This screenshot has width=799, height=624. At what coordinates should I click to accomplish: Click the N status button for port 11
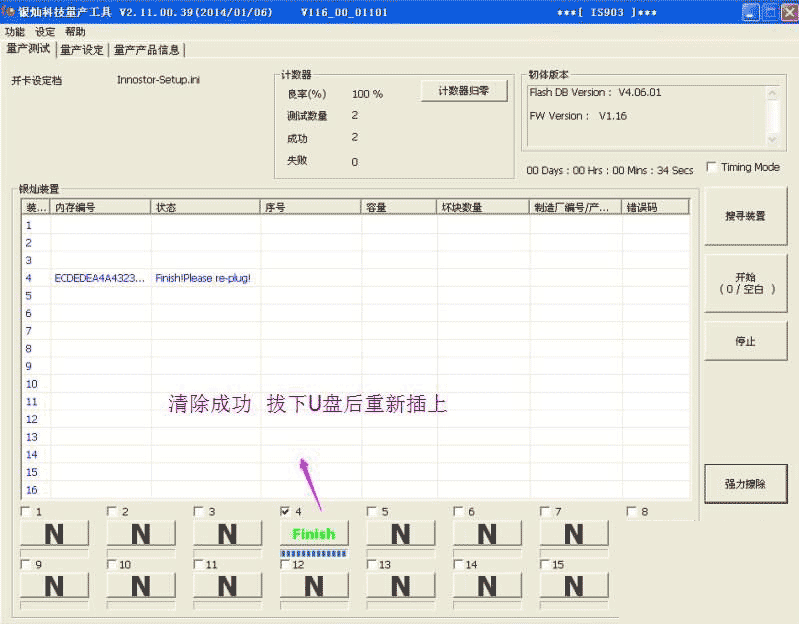[x=228, y=586]
